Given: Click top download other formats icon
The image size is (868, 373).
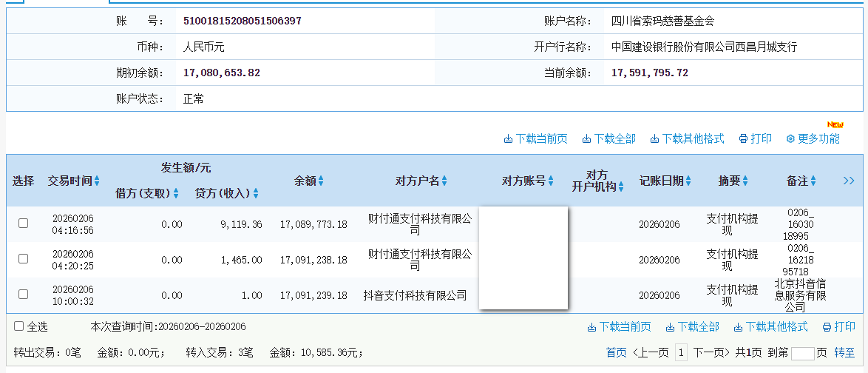Looking at the screenshot, I should 654,139.
